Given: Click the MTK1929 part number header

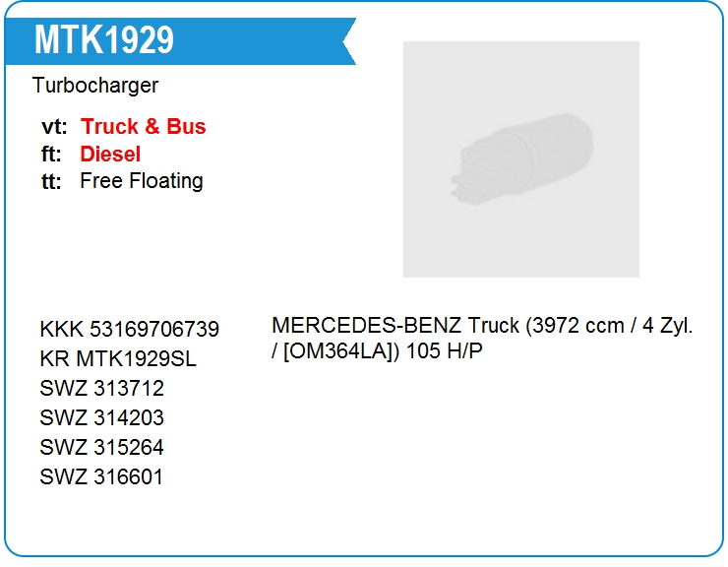Looking at the screenshot, I should point(104,40).
